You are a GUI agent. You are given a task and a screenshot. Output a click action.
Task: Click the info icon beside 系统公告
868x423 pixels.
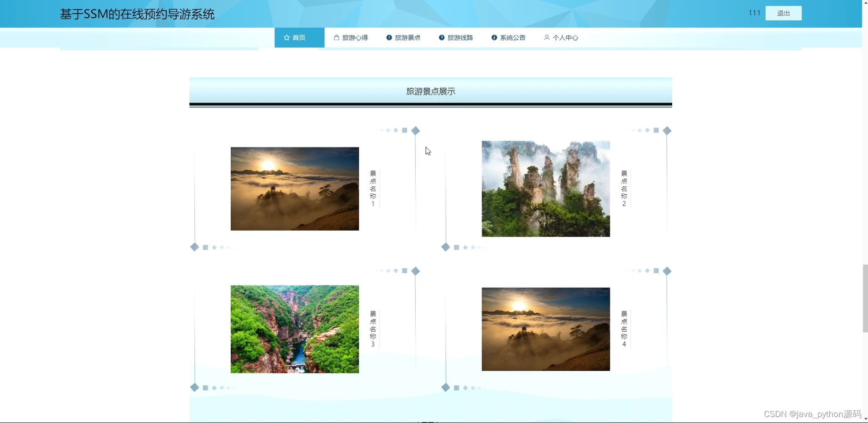tap(494, 38)
